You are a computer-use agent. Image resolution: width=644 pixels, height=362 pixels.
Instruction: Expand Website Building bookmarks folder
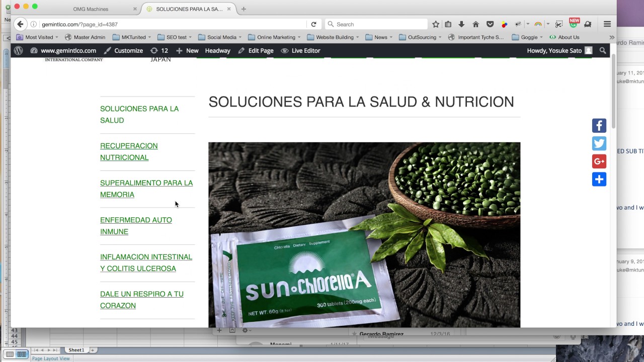333,37
